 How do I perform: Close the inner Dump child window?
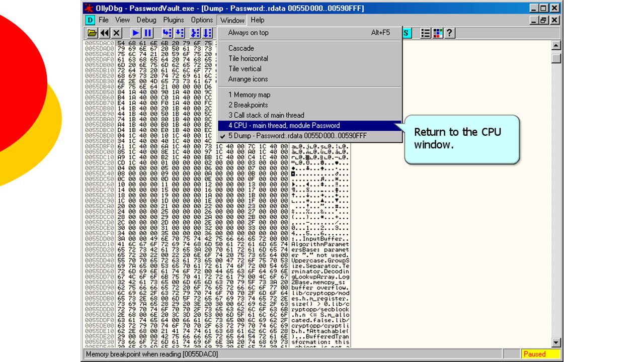[554, 20]
